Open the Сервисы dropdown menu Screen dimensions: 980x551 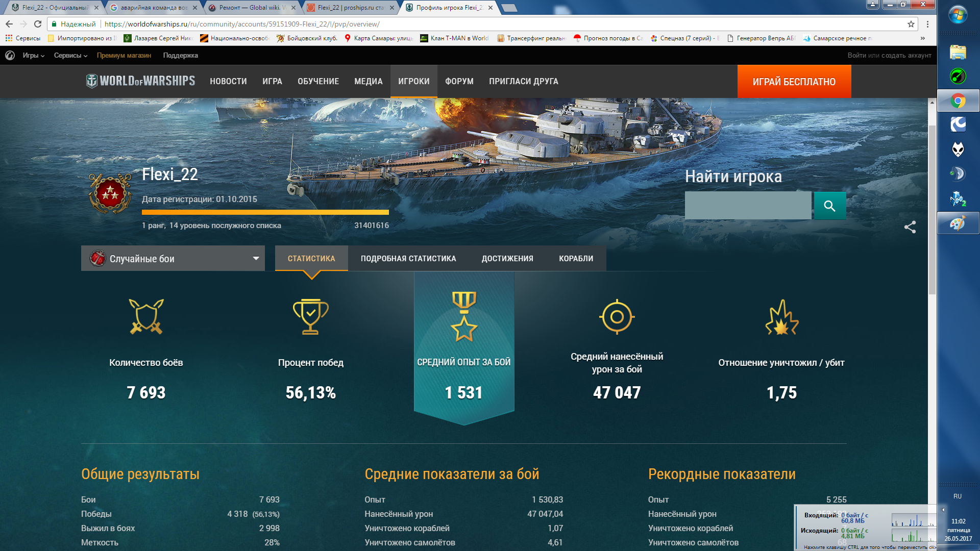point(70,55)
